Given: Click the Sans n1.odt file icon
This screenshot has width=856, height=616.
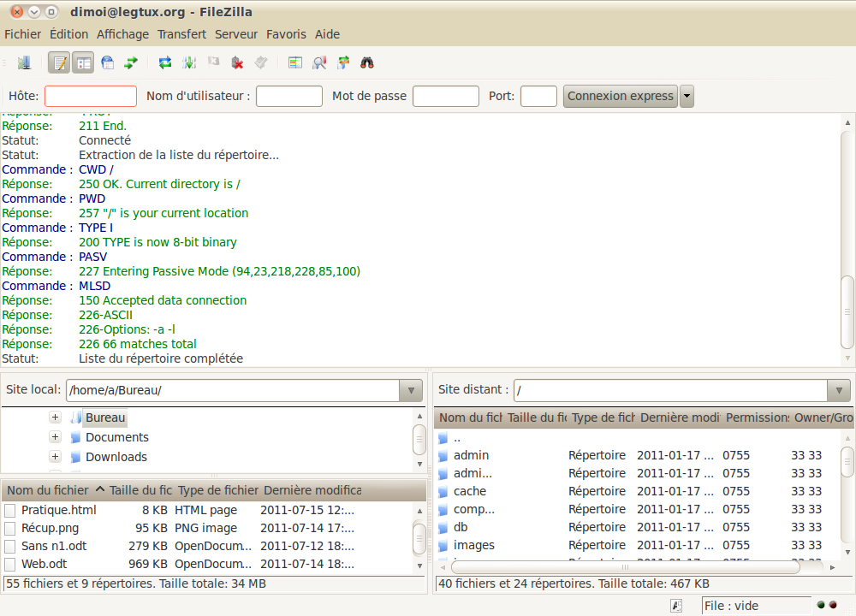Looking at the screenshot, I should [9, 547].
